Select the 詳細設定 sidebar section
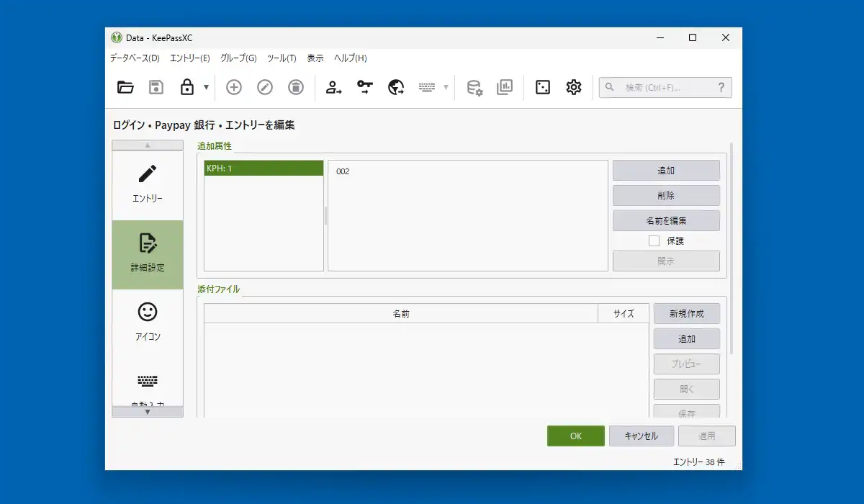The width and height of the screenshot is (864, 504). [x=148, y=254]
